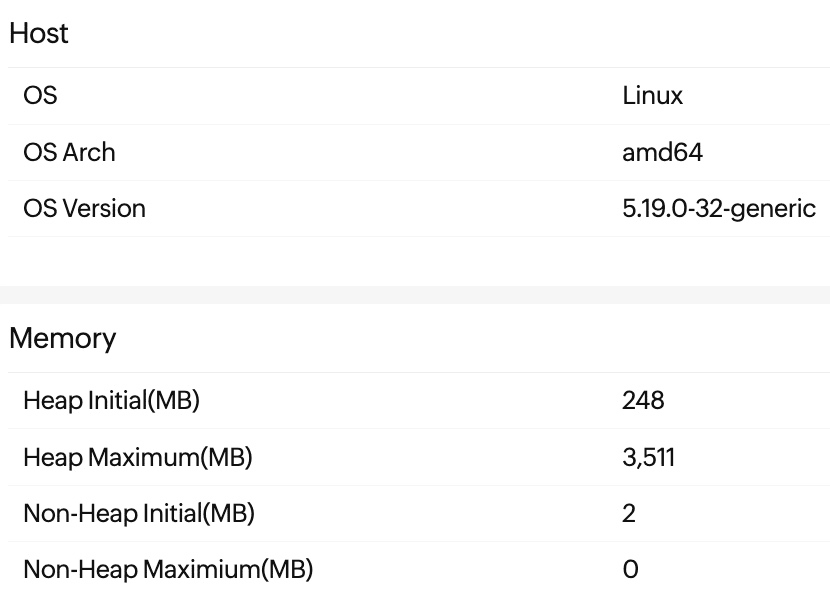The image size is (830, 598).
Task: Click the Non-Heap Initial(MB) label
Action: [x=138, y=514]
